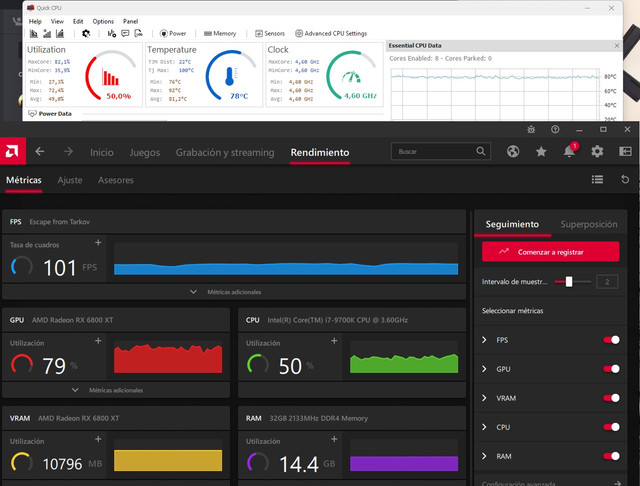The height and width of the screenshot is (486, 640).
Task: Add metric to GPU Utilización
Action: point(98,341)
